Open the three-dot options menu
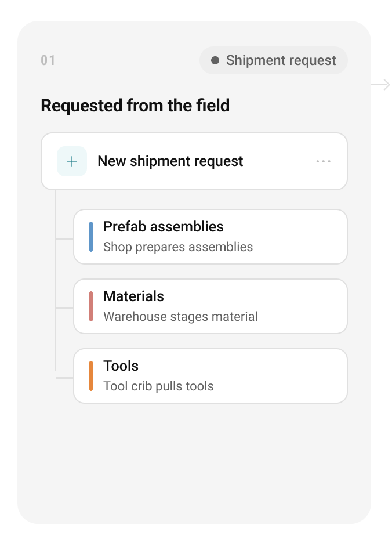Image resolution: width=392 pixels, height=550 pixels. click(x=323, y=161)
